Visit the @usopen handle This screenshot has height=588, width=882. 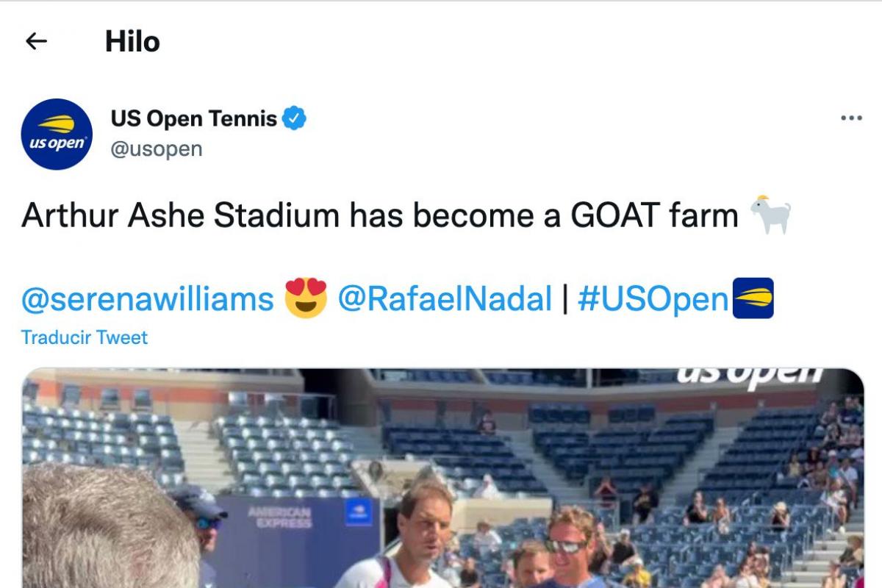tap(156, 149)
